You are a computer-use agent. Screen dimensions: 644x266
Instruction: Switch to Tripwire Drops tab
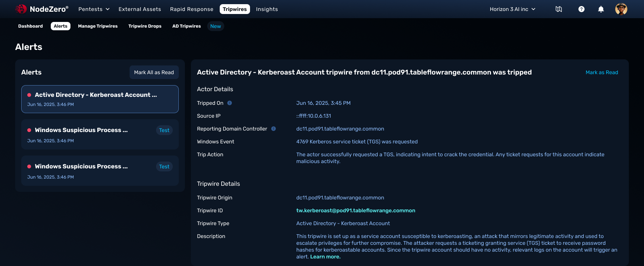[145, 26]
